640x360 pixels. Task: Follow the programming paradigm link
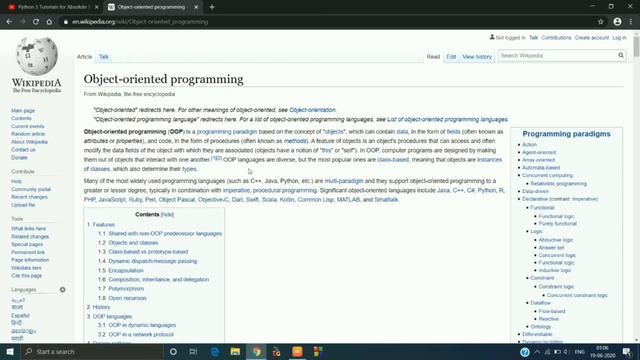(x=227, y=131)
